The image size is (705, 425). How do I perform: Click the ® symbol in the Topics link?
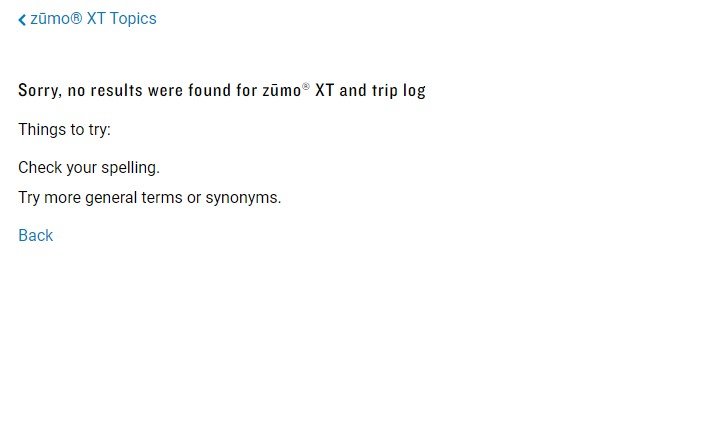coord(76,18)
